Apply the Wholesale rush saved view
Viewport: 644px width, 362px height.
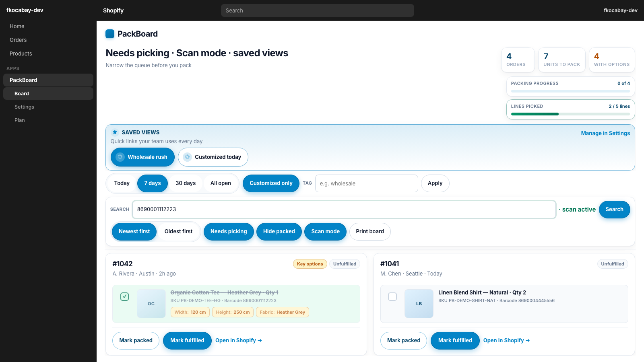coord(142,157)
